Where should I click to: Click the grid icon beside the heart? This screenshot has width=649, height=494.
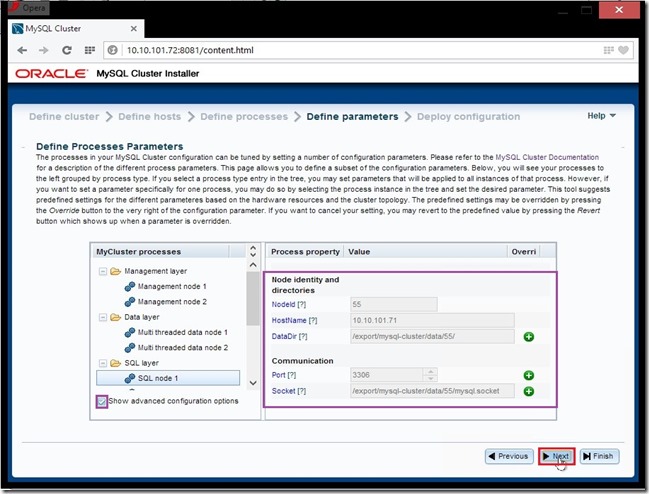point(608,50)
